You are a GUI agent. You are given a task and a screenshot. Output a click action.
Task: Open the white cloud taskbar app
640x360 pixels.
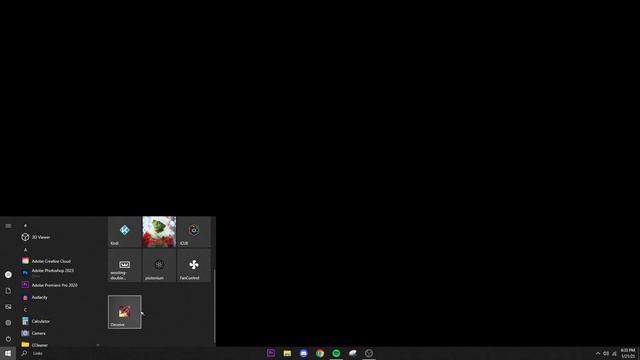[353, 353]
